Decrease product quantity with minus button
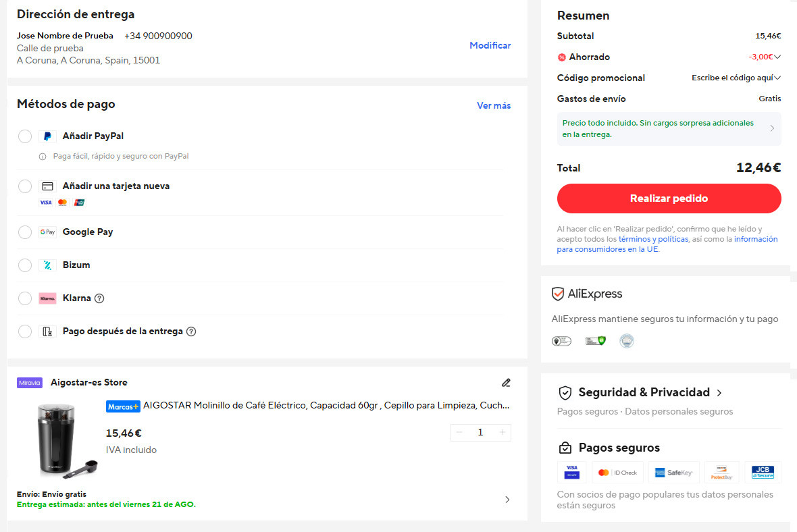This screenshot has width=797, height=532. tap(459, 432)
